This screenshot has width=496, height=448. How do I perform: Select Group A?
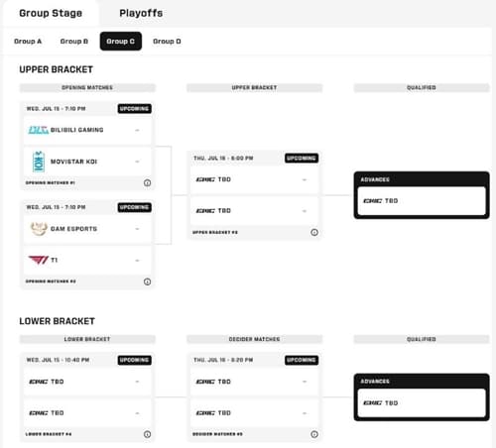(x=28, y=42)
